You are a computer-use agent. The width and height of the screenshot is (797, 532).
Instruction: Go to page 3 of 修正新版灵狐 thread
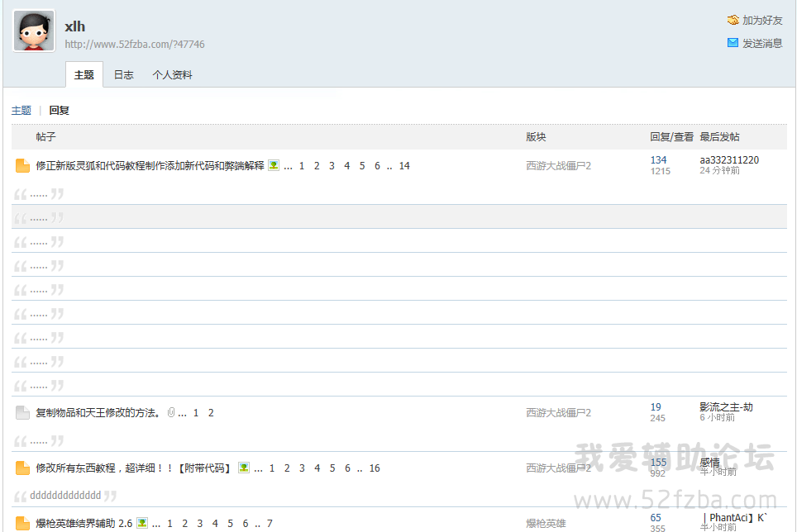click(x=332, y=165)
